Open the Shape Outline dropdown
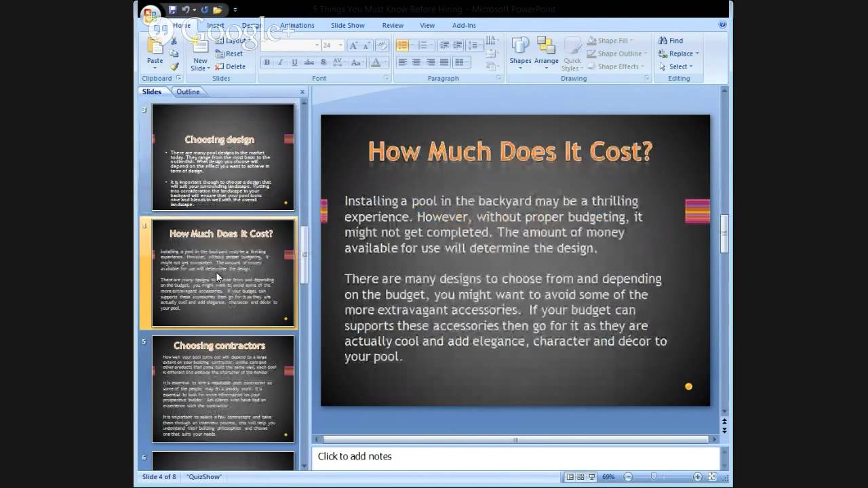 click(616, 54)
